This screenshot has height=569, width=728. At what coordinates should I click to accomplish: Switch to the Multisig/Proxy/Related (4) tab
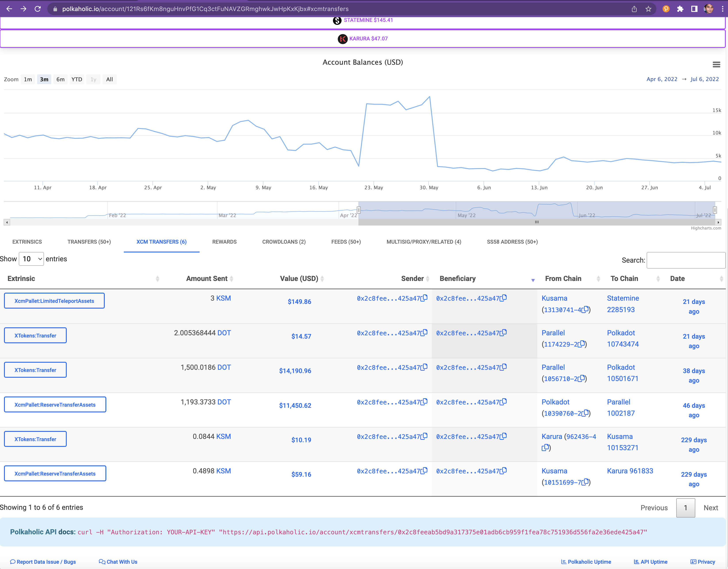[424, 242]
